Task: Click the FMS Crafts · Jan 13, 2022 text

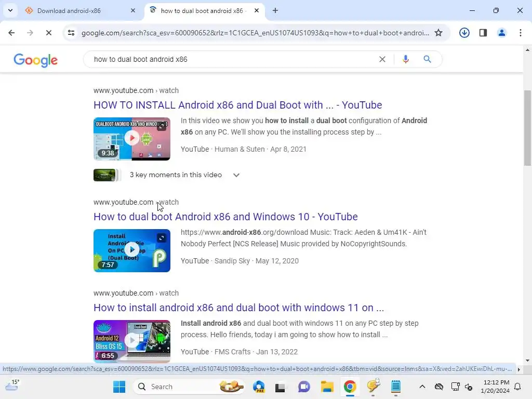Action: coord(256,352)
